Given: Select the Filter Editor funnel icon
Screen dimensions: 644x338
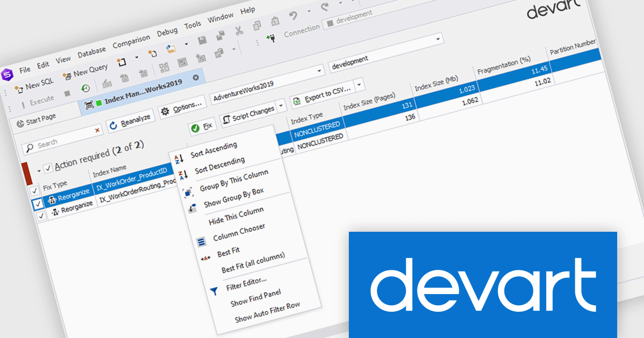Looking at the screenshot, I should pos(214,291).
